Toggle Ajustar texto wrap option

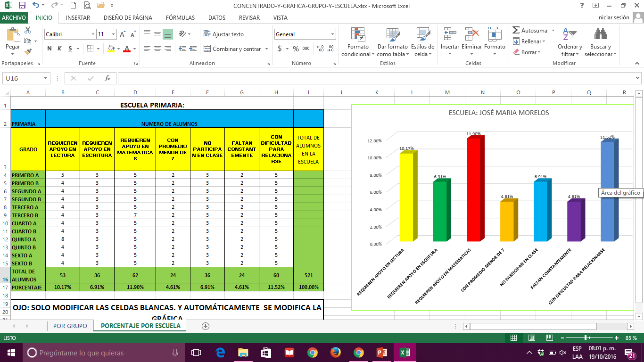223,34
